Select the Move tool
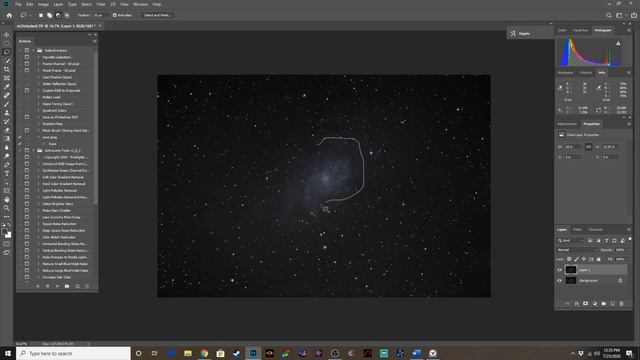640x360 pixels. 7,35
